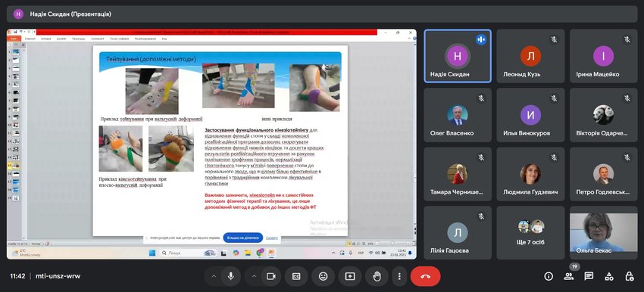644x292 pixels.
Task: Open host controls lock icon
Action: (x=629, y=276)
